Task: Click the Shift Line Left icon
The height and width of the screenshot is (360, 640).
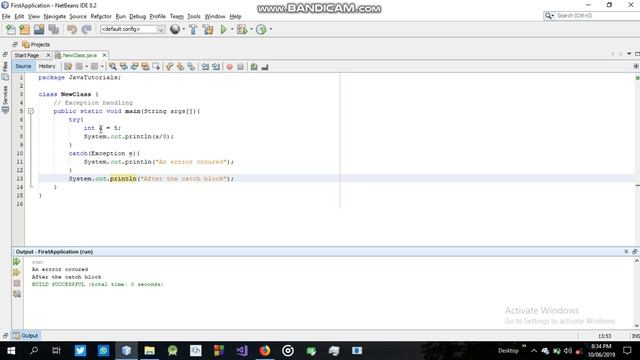Action: [x=205, y=67]
